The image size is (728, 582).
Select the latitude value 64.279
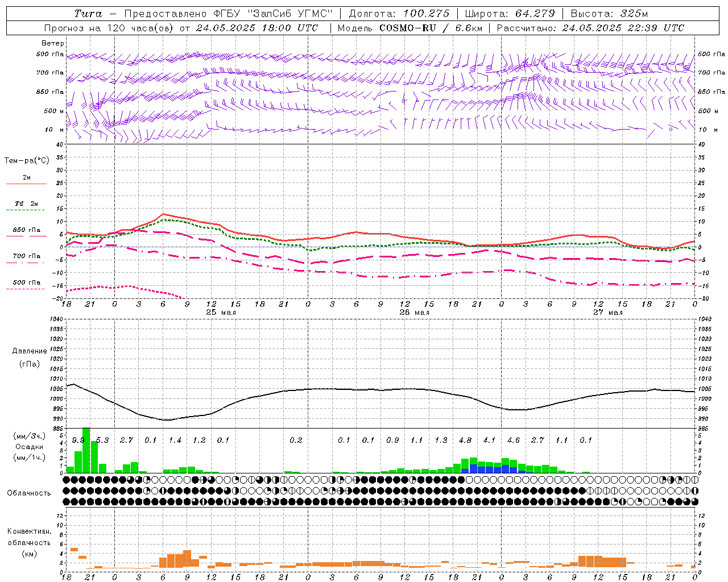click(x=532, y=14)
